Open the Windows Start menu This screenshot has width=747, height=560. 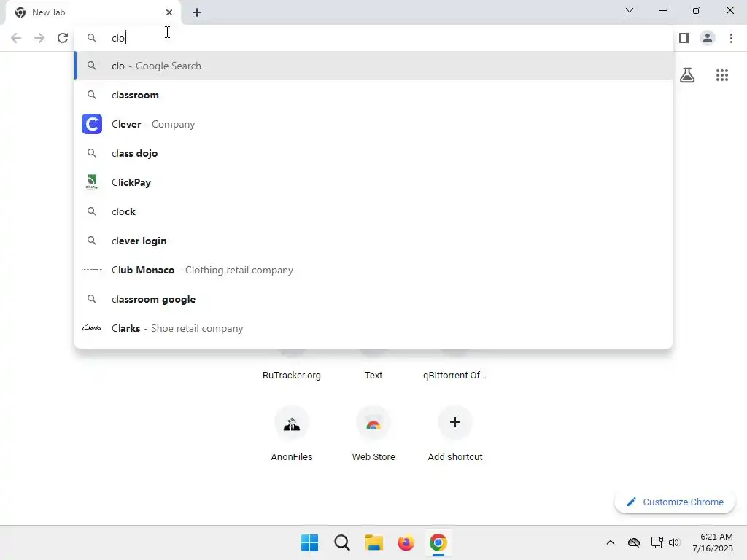tap(309, 542)
